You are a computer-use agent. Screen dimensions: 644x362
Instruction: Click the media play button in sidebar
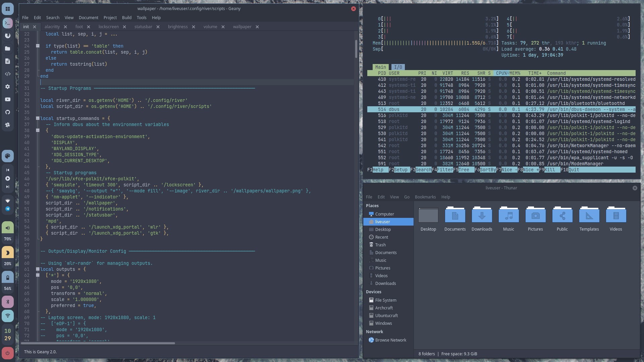8,179
